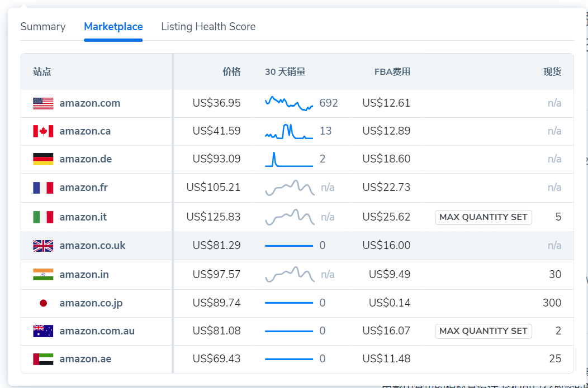Click the German flag icon
The height and width of the screenshot is (388, 588).
pyautogui.click(x=43, y=159)
